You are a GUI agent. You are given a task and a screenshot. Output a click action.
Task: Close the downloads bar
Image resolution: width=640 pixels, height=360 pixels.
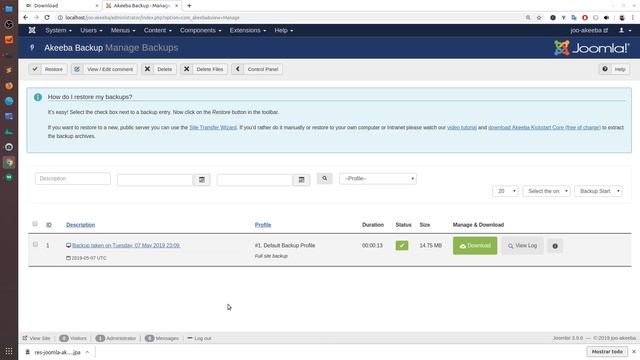(634, 351)
